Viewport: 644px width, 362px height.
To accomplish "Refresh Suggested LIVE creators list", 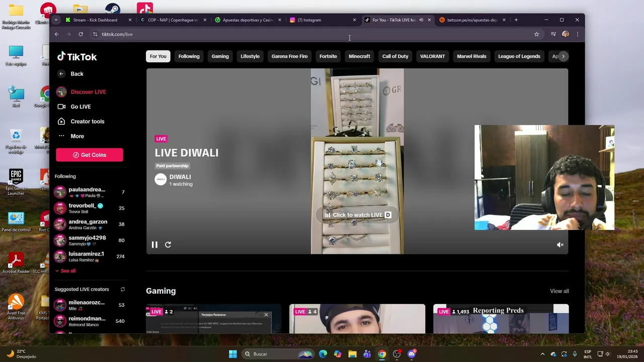I will pos(122,289).
